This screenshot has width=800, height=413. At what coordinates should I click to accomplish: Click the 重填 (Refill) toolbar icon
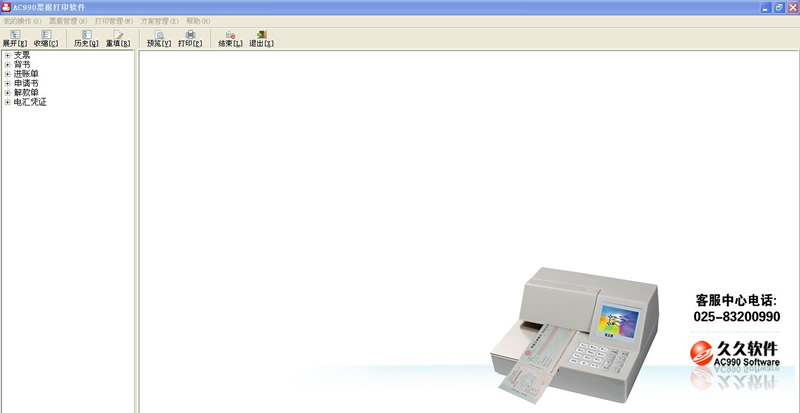pyautogui.click(x=118, y=38)
